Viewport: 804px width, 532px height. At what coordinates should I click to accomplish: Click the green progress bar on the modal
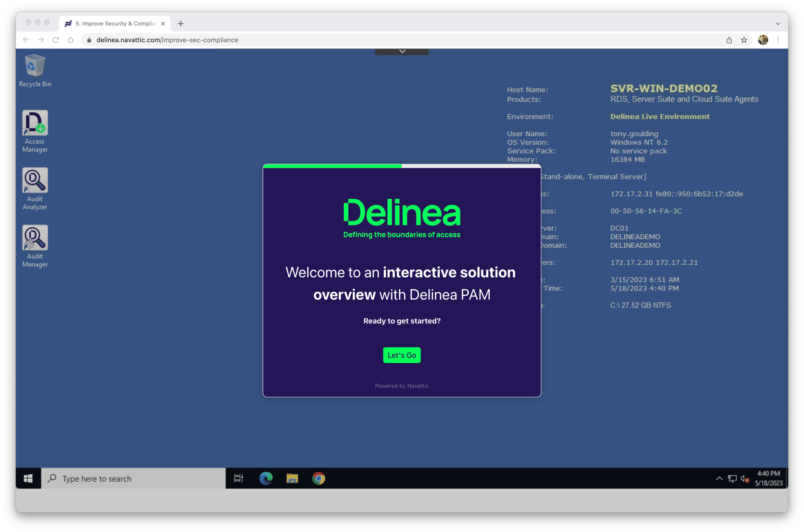tap(332, 165)
